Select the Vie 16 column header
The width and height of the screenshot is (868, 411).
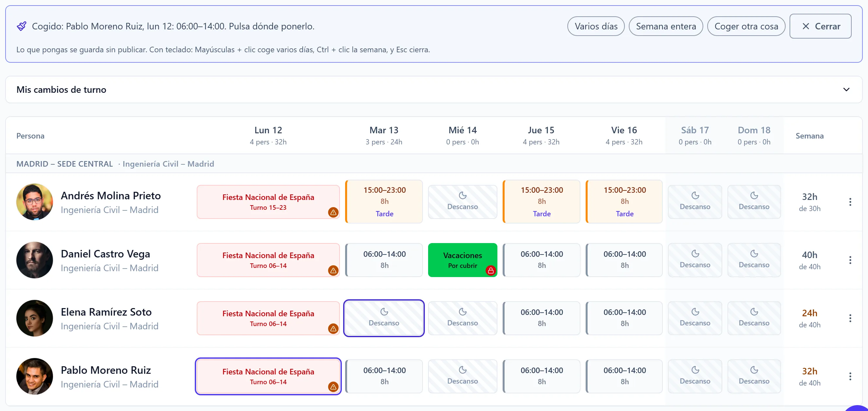(624, 136)
